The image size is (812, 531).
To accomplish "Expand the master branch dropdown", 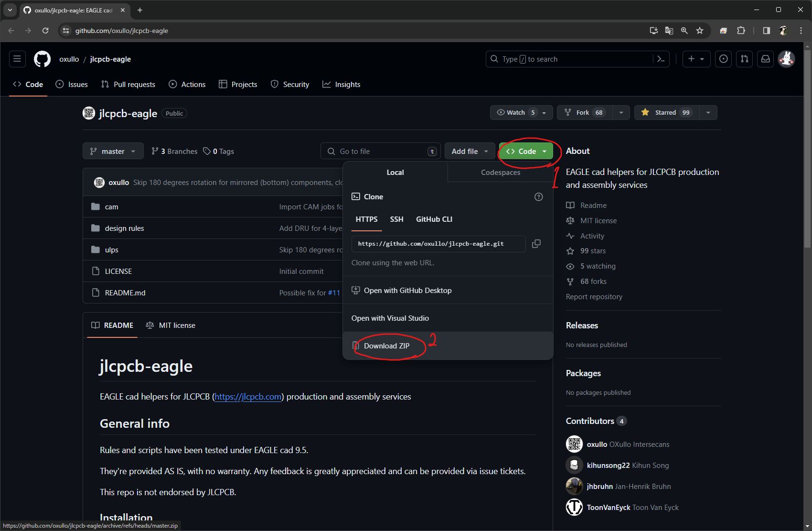I will (113, 152).
